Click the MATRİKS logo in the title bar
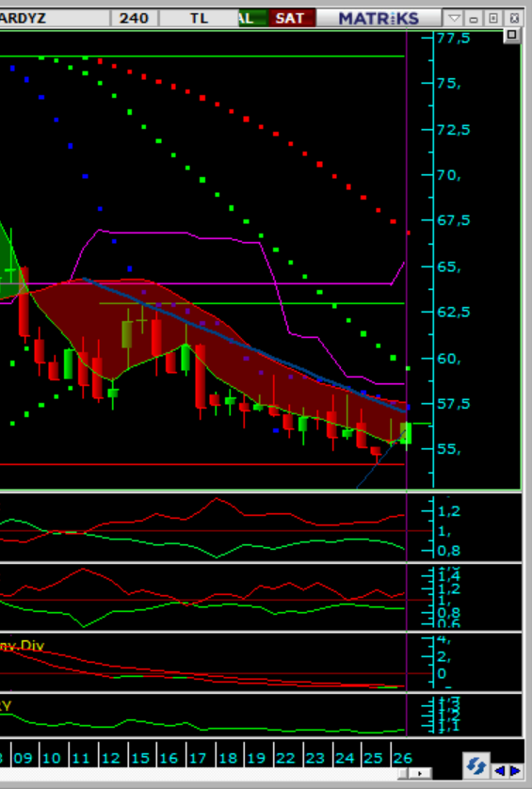Image resolution: width=532 pixels, height=789 pixels. click(x=379, y=19)
